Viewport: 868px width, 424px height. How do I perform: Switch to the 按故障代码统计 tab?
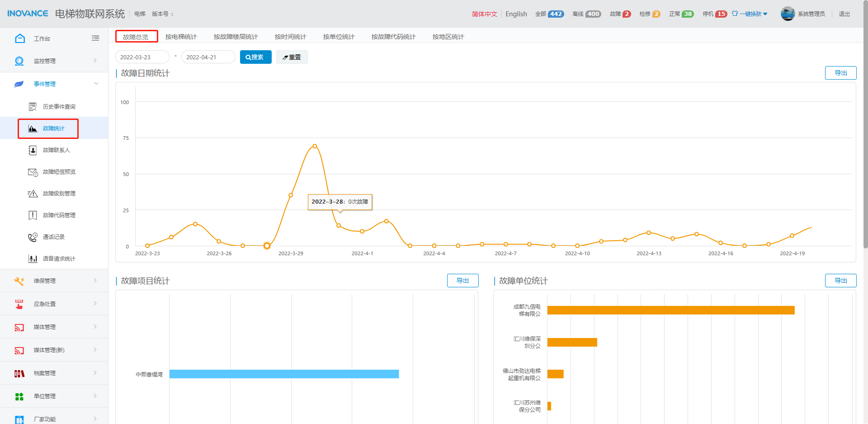393,37
